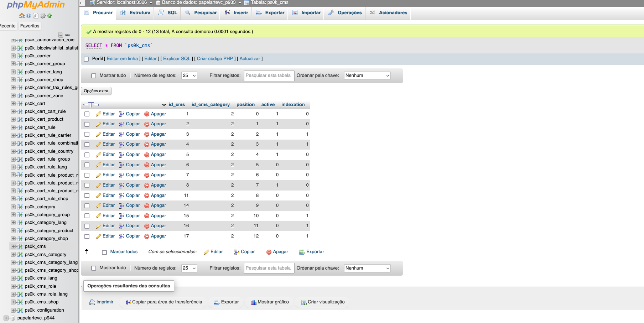Screen dimensions: 644x323
Task: Expand the ps0k_cart_rule tree node
Action: click(13, 127)
